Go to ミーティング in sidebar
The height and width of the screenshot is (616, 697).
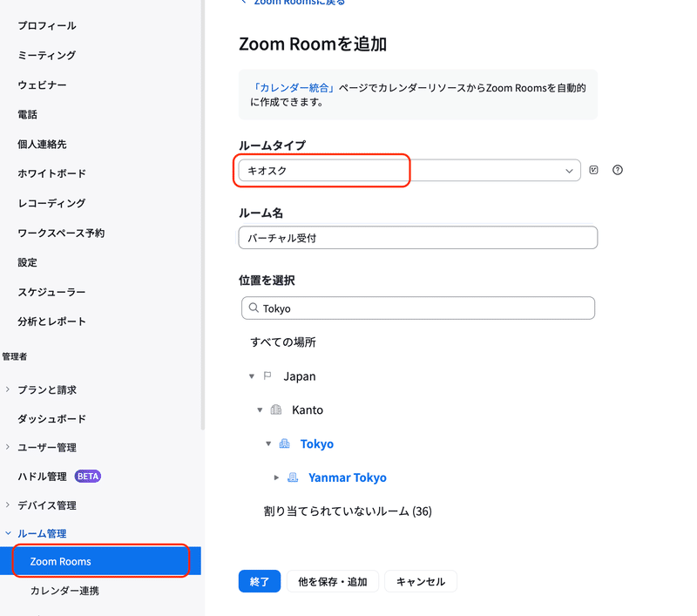coord(47,55)
